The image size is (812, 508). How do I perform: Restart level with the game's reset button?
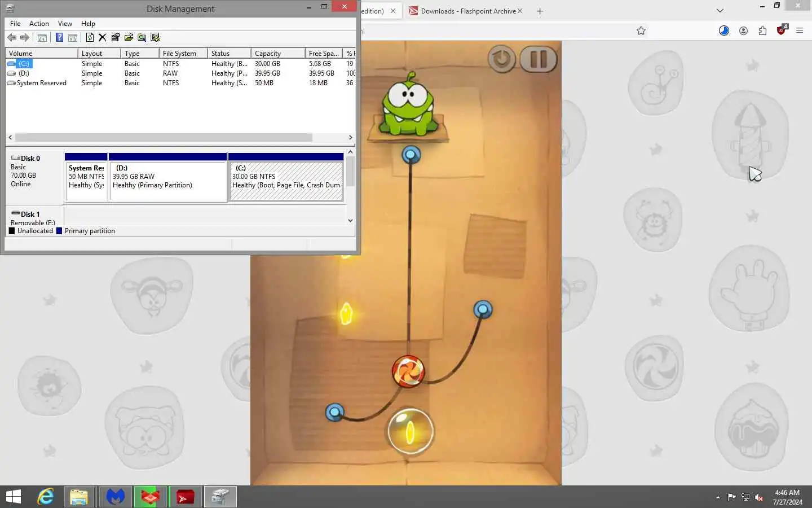coord(501,59)
